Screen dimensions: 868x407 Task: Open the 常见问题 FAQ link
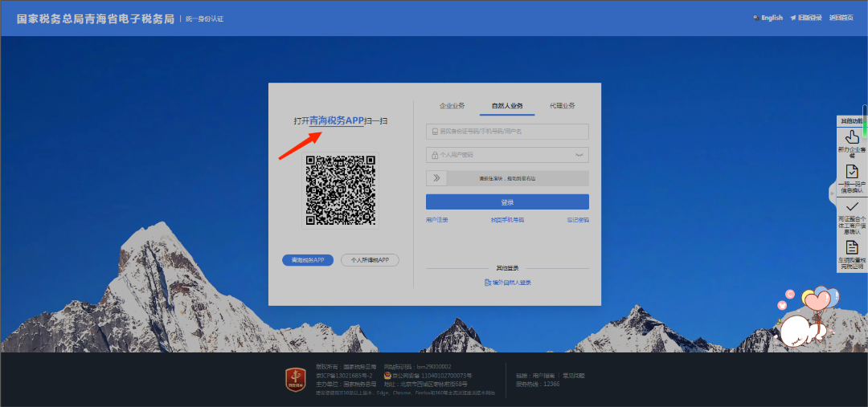574,376
